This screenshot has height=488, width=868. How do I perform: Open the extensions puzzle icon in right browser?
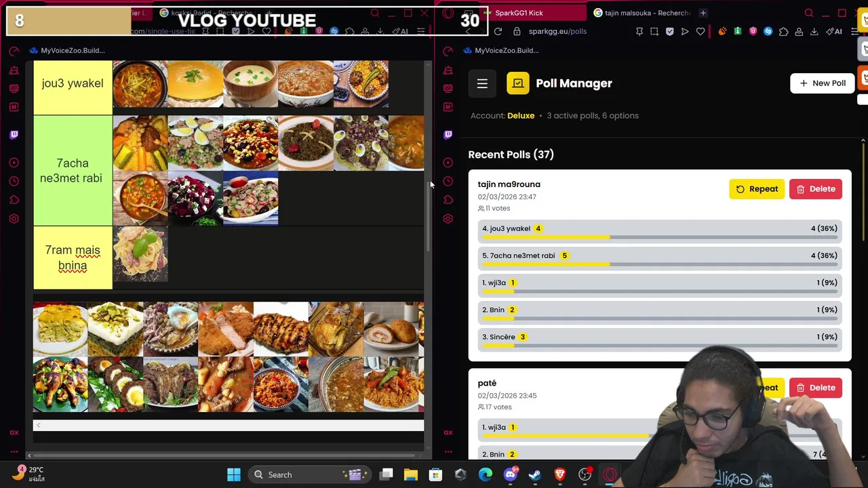783,31
